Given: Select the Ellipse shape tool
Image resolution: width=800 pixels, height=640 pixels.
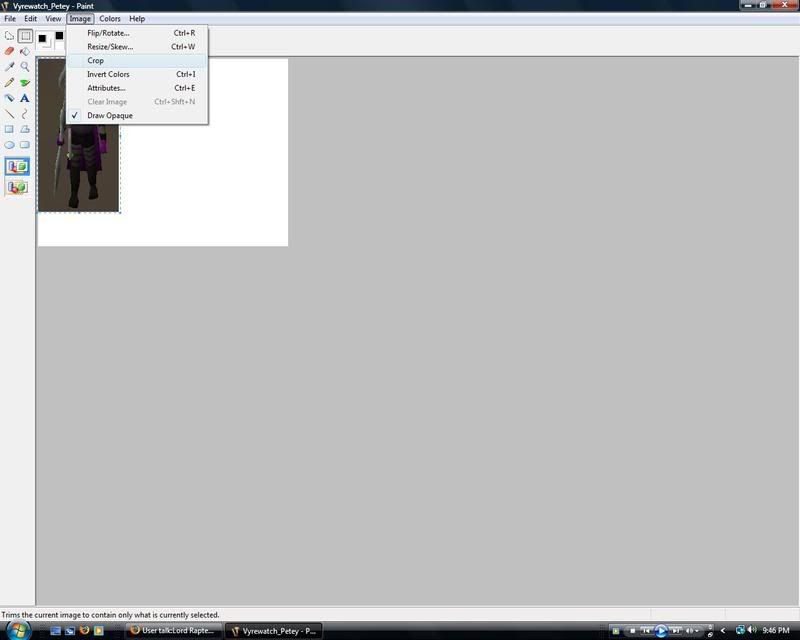Looking at the screenshot, I should 10,145.
